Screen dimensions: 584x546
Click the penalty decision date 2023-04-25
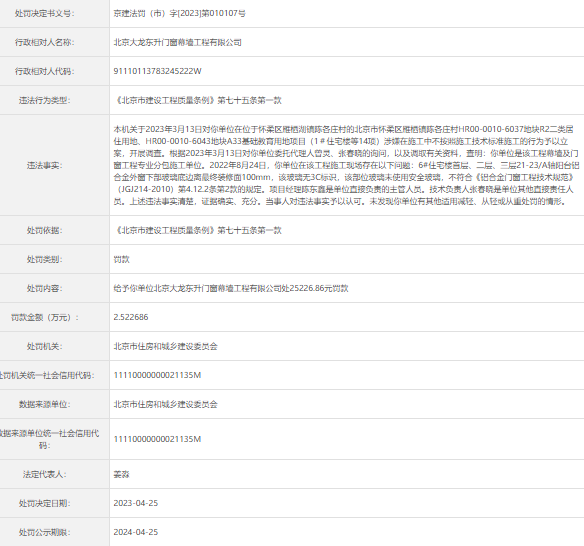[x=136, y=503]
